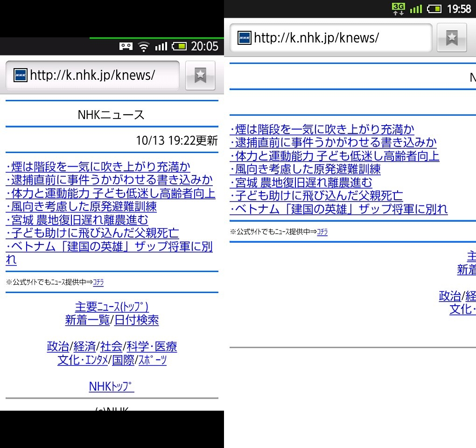Viewport: 476px width, 448px height.
Task: Open left link 体力と運動能力 子ども低迷し高齢者向上
Action: [x=111, y=193]
